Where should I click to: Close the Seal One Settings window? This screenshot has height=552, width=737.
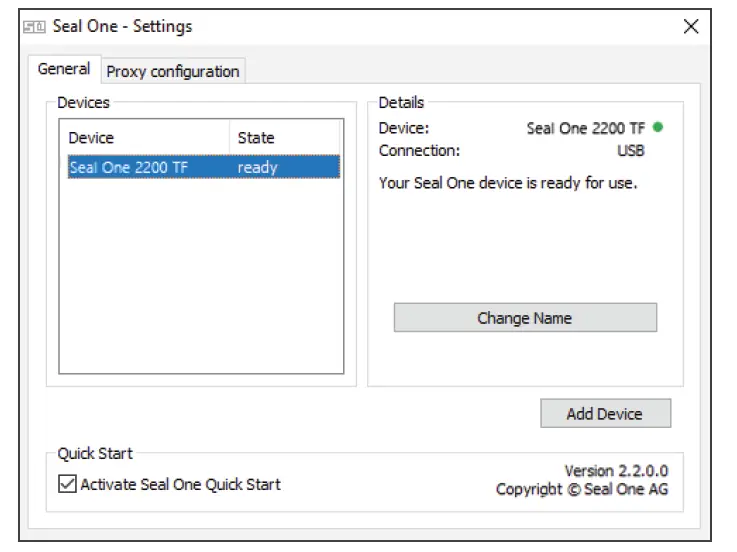690,26
